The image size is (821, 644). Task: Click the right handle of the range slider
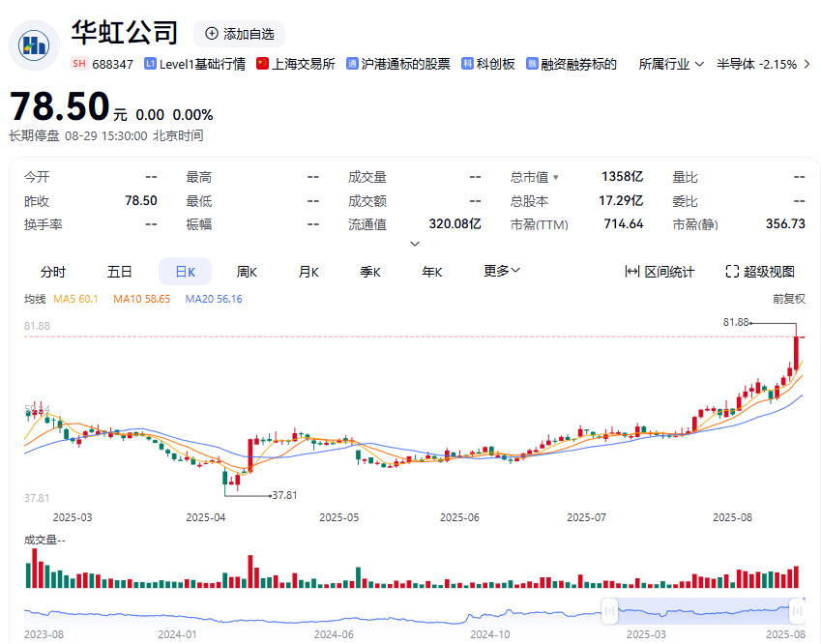tap(797, 611)
